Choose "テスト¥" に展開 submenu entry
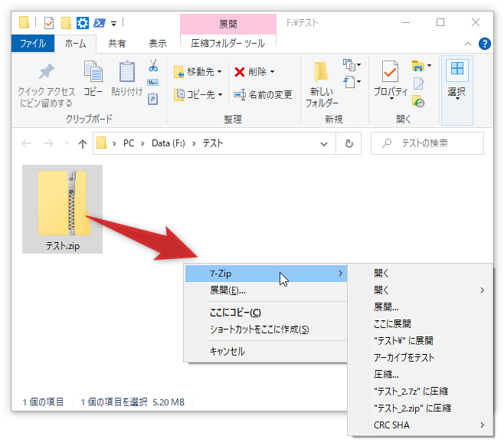 [x=420, y=341]
